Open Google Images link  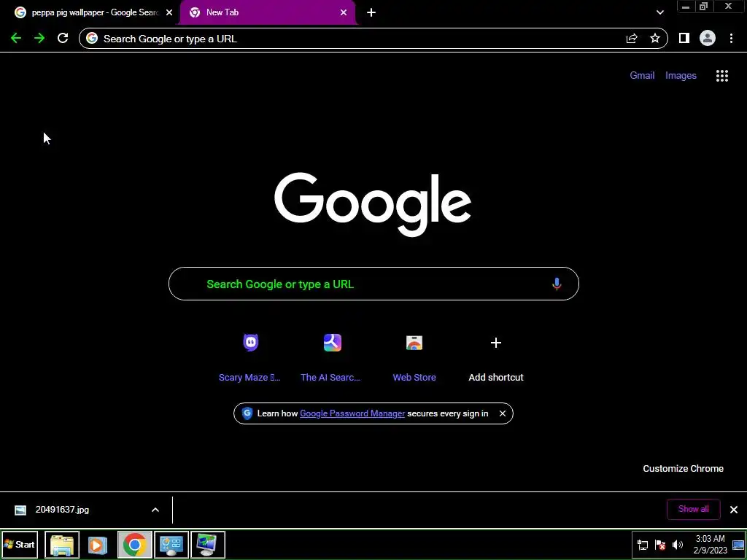(681, 76)
